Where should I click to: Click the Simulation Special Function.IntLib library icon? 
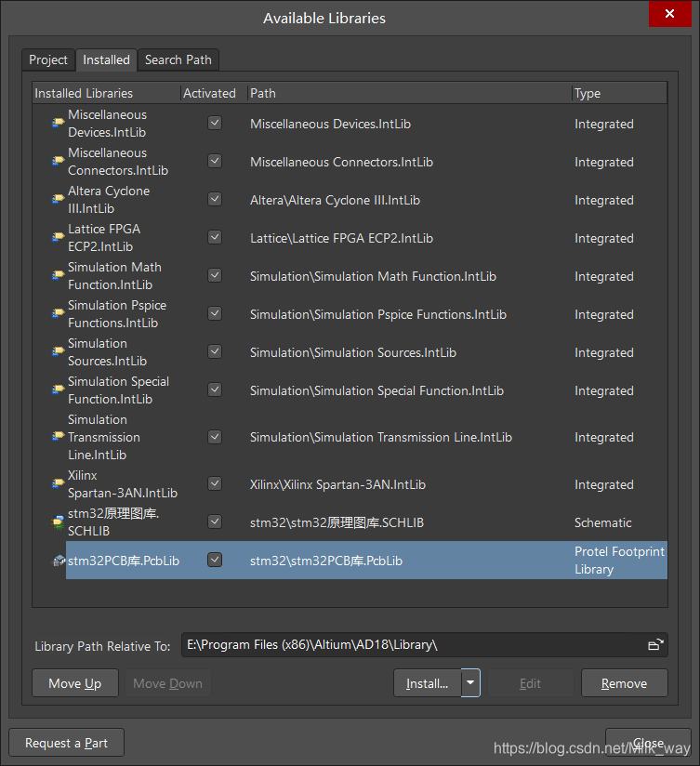(59, 390)
